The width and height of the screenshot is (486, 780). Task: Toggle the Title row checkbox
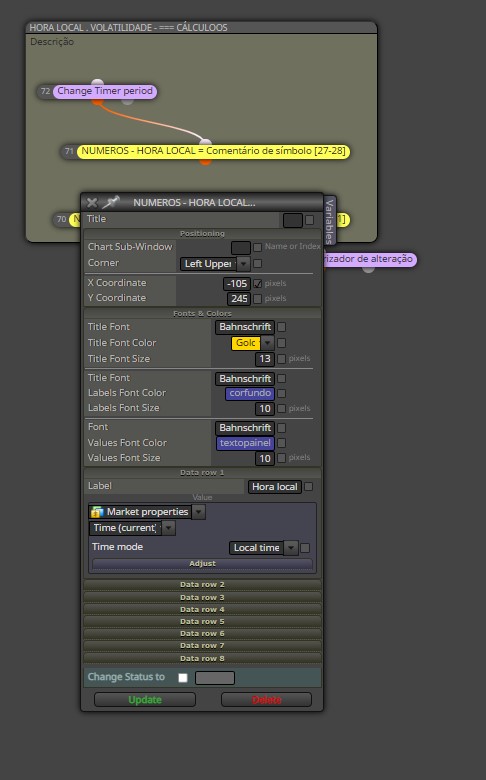309,220
